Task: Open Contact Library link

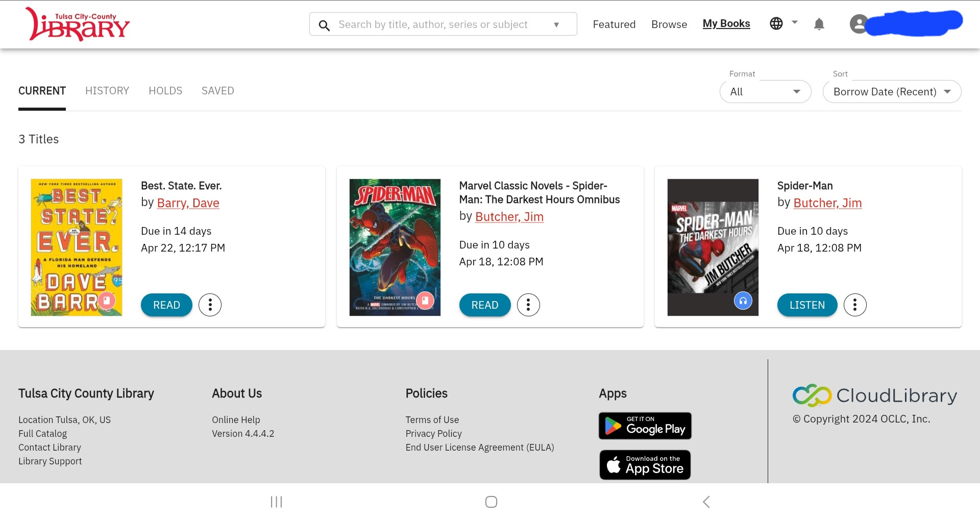Action: [x=50, y=448]
